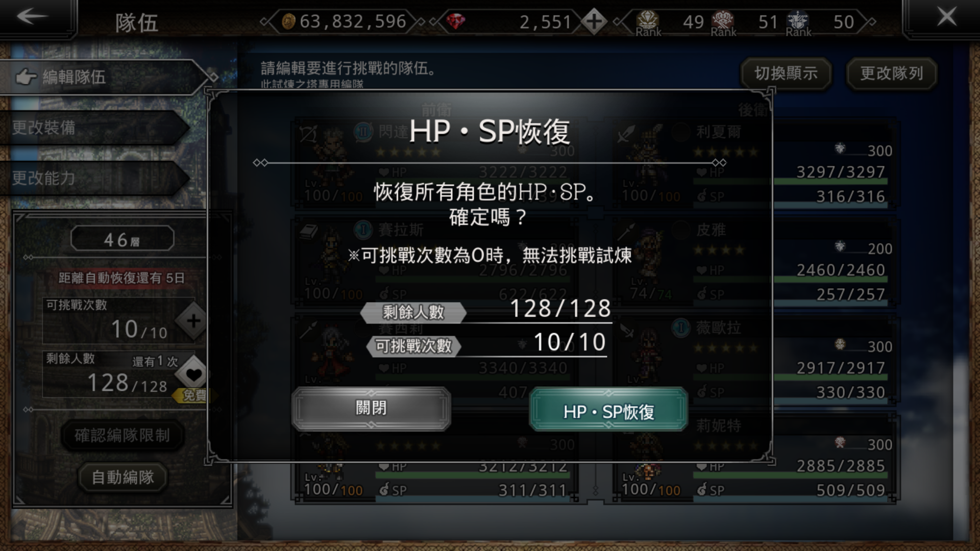Image resolution: width=980 pixels, height=551 pixels.
Task: Click the plus icon beside 可挑戰次數 10/10
Action: coord(193,321)
